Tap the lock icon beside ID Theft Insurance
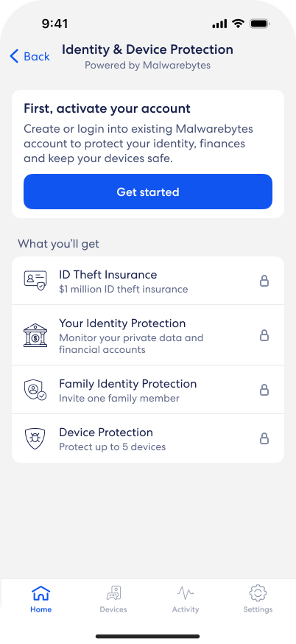This screenshot has height=644, width=296. (264, 281)
